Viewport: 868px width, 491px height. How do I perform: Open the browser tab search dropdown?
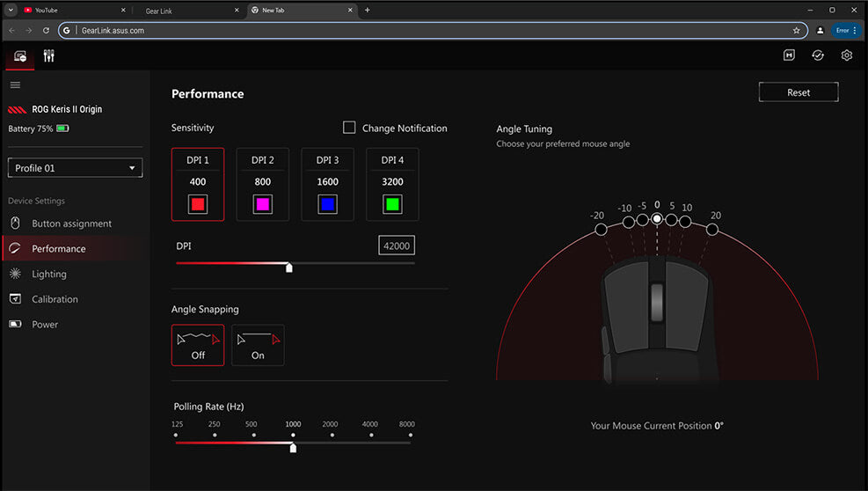click(11, 10)
